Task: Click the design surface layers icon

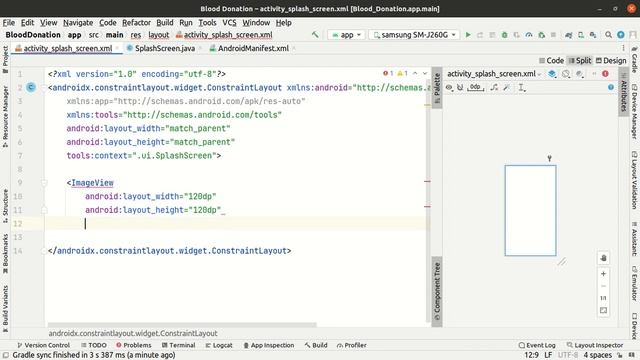Action: [x=552, y=74]
